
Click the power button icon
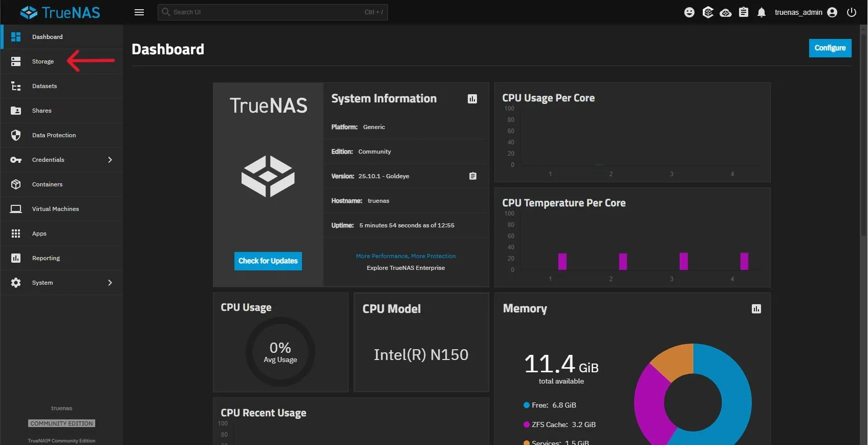coord(852,12)
